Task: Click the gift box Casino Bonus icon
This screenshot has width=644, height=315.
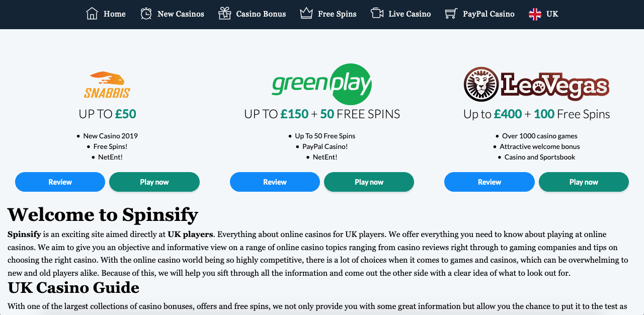Action: click(x=224, y=14)
